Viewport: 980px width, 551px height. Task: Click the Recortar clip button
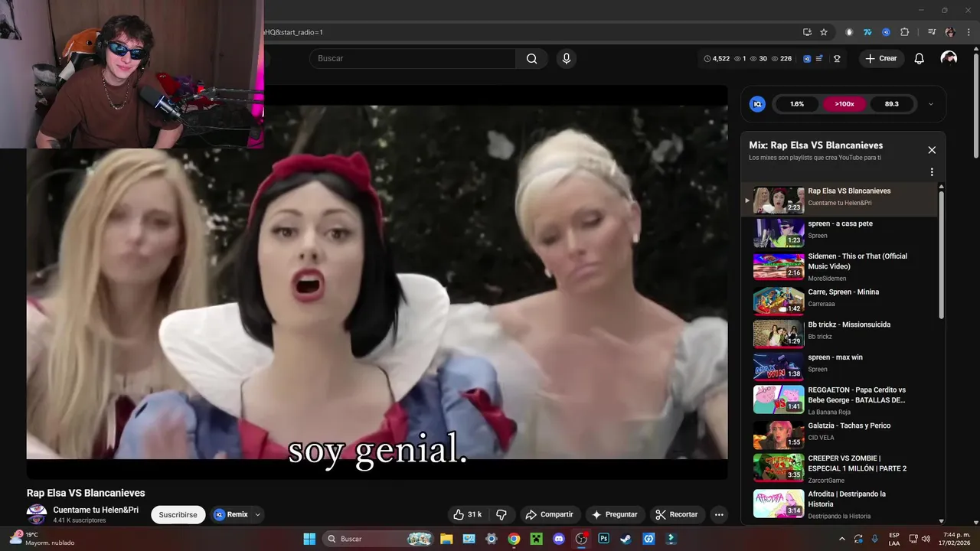point(677,514)
